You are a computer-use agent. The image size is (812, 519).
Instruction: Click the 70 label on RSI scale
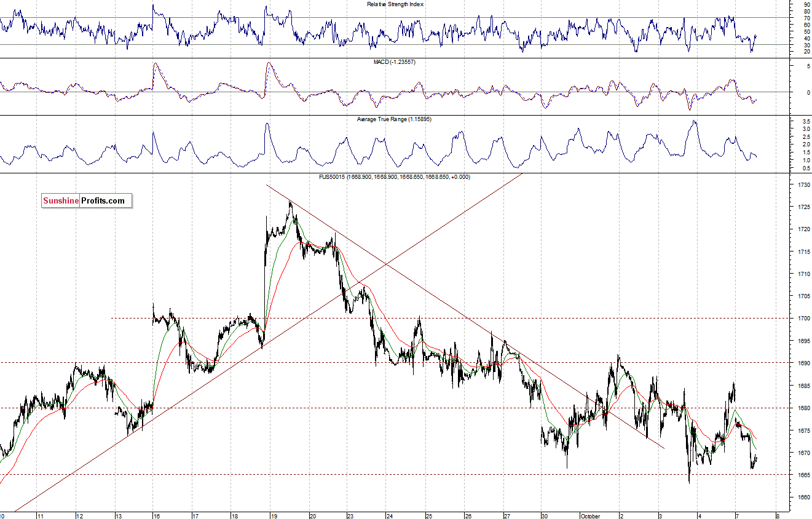(806, 18)
